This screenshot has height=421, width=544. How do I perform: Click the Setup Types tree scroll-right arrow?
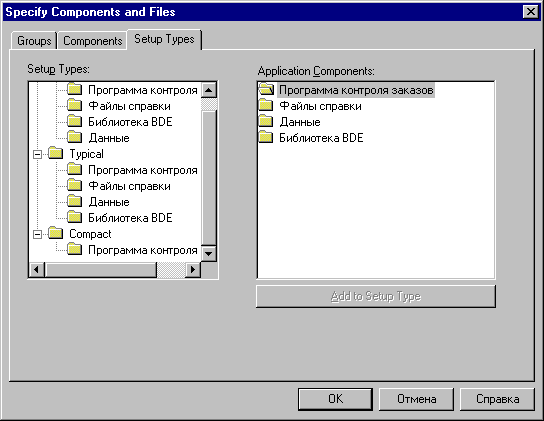click(x=193, y=270)
